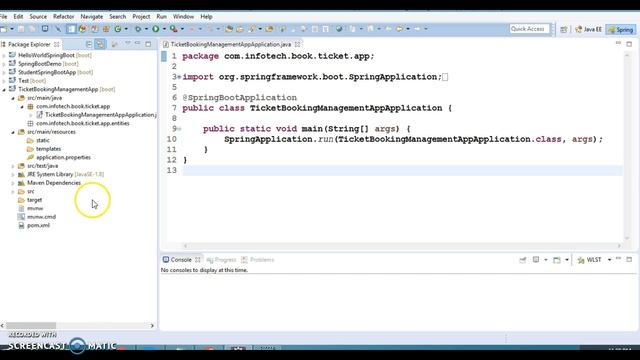This screenshot has height=360, width=640.
Task: Open the Edit menu
Action: pos(18,17)
